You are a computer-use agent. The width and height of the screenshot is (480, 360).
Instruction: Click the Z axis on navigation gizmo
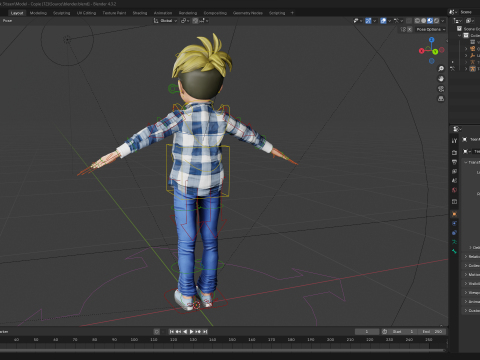coord(432,40)
